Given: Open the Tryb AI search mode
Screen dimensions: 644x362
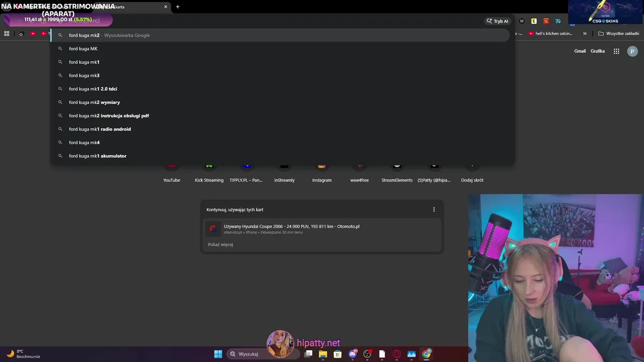Looking at the screenshot, I should [x=497, y=21].
